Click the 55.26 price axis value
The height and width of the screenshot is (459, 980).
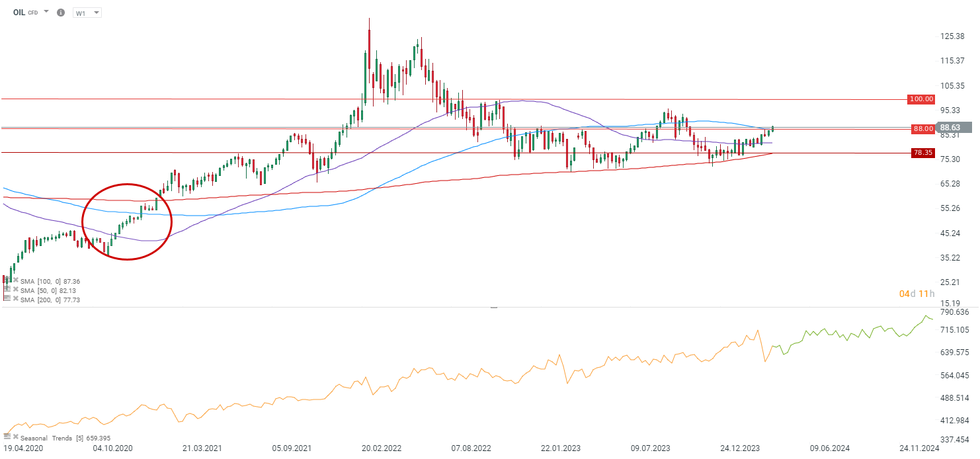click(950, 208)
